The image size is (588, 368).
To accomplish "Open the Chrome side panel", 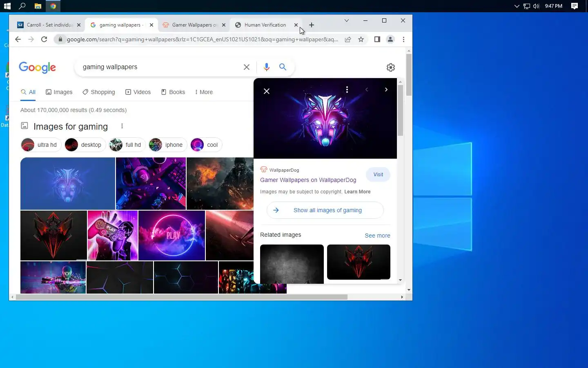I will click(377, 39).
